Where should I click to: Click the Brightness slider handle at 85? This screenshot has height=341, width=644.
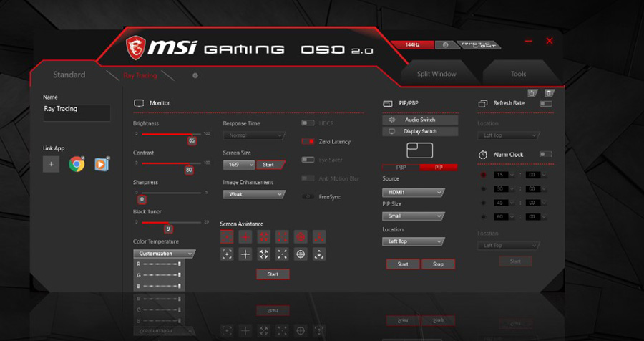click(x=191, y=140)
